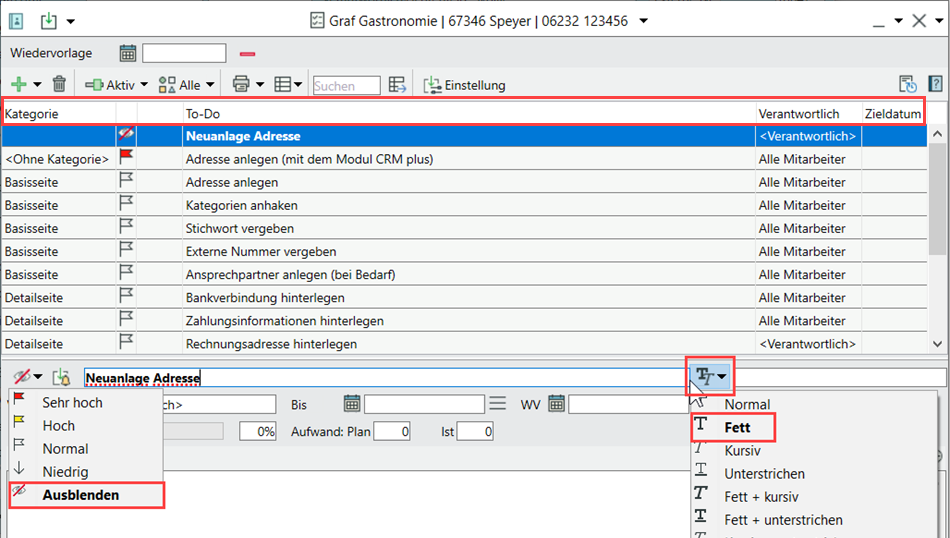
Task: Toggle the flag on Adresse anlegen Basisseite row
Action: (127, 182)
